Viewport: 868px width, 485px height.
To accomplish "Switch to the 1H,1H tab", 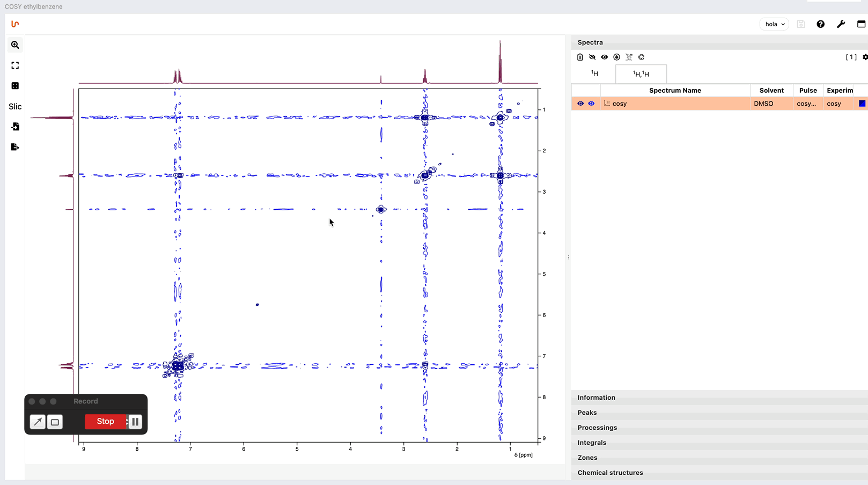I will [x=641, y=74].
